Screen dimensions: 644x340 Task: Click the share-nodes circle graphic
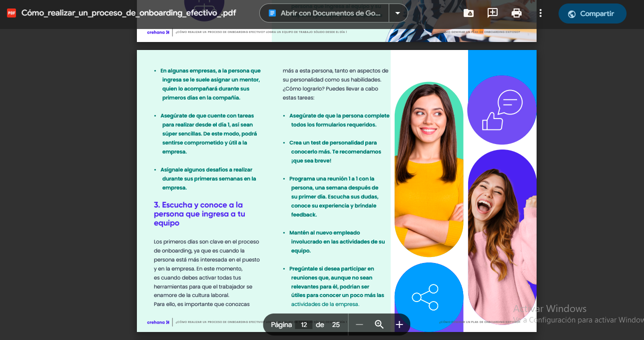coord(428,297)
